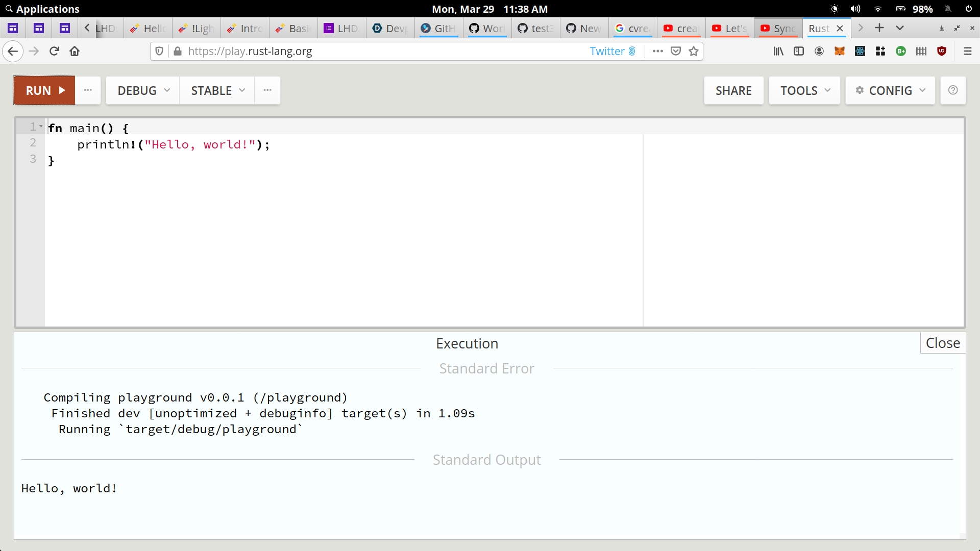980x551 pixels.
Task: Open the Applications menu in top panel
Action: tap(43, 9)
